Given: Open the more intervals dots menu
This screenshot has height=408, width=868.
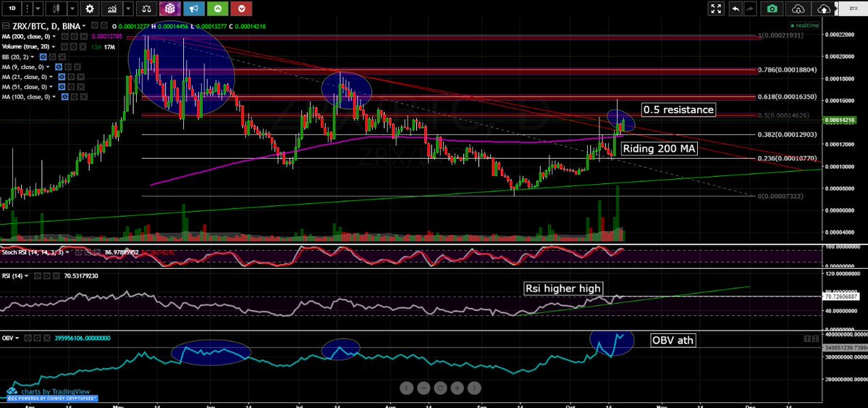Looking at the screenshot, I should tap(26, 8).
